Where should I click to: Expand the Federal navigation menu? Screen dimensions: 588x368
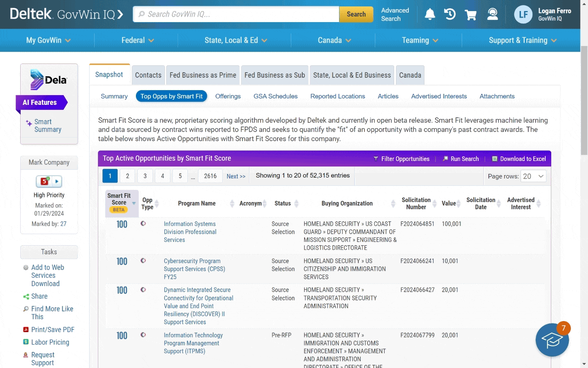click(137, 40)
